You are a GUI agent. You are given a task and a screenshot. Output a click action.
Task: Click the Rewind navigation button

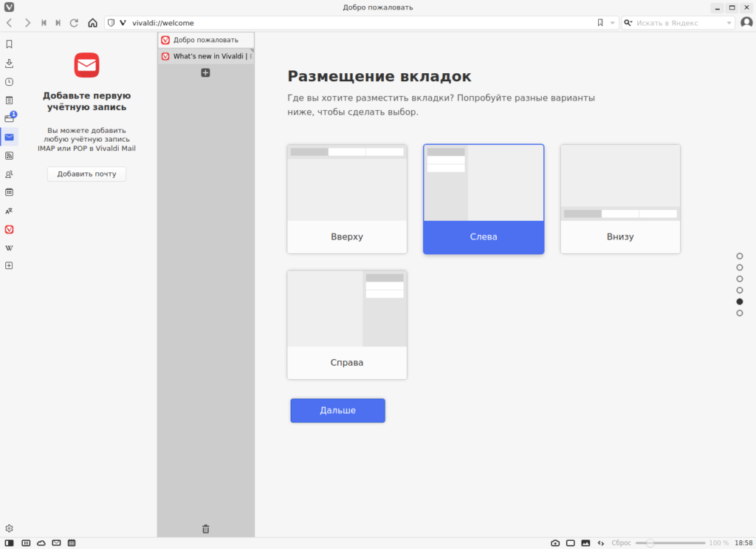(x=44, y=23)
